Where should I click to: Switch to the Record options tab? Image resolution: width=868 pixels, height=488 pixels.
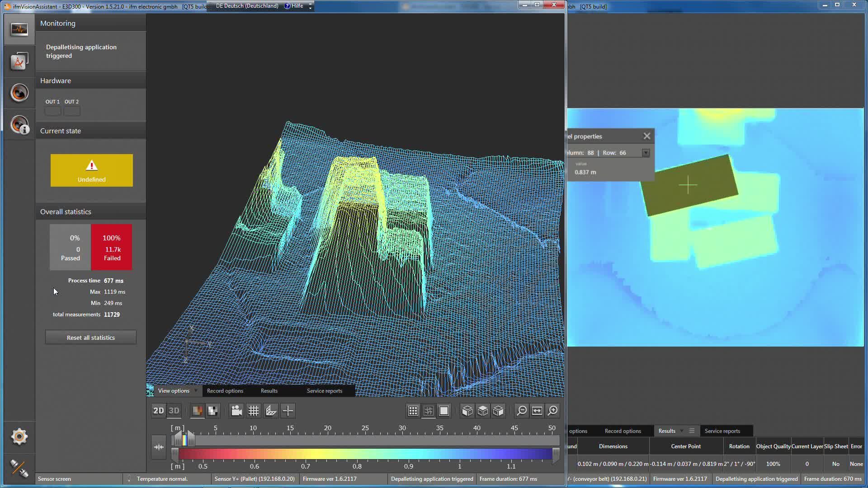tap(225, 391)
